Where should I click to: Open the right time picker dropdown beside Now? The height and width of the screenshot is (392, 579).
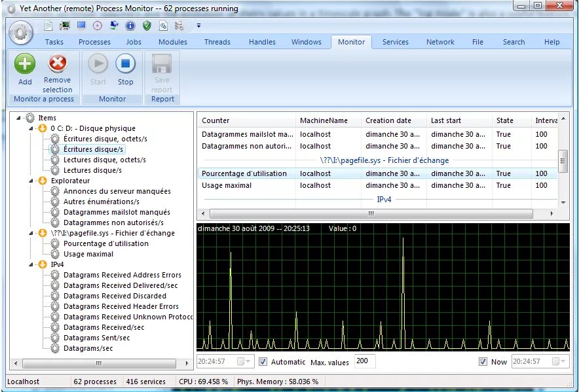pyautogui.click(x=559, y=361)
